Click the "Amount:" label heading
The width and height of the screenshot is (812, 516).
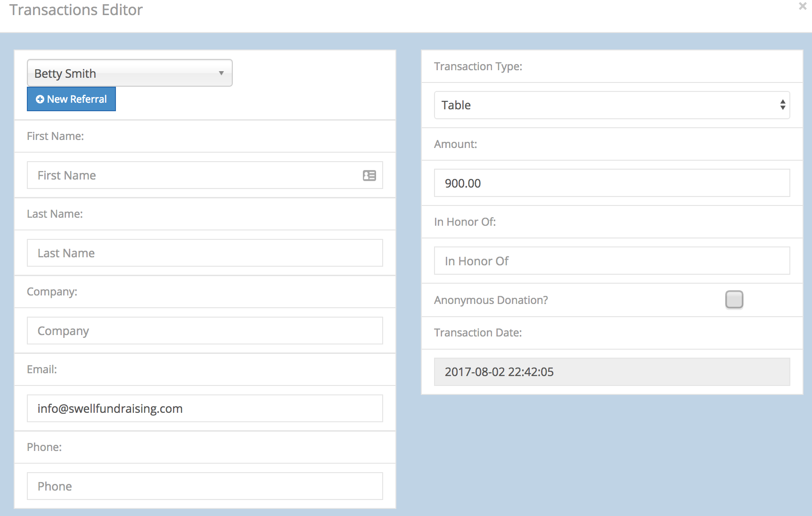click(x=455, y=144)
